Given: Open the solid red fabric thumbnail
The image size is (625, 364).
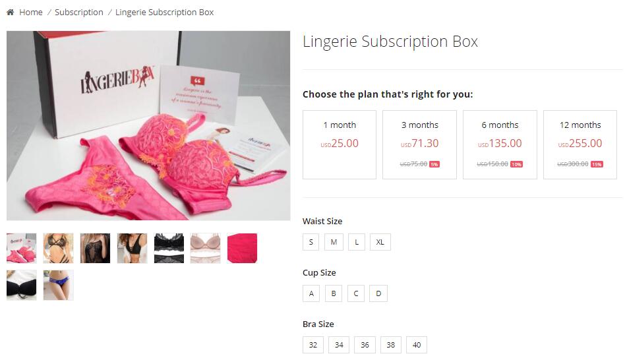Looking at the screenshot, I should pyautogui.click(x=243, y=249).
